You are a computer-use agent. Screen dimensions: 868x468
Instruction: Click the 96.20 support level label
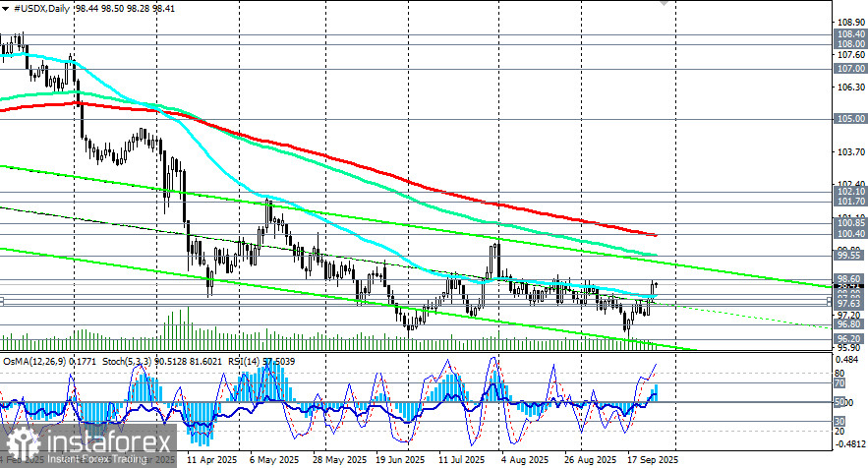tap(849, 338)
